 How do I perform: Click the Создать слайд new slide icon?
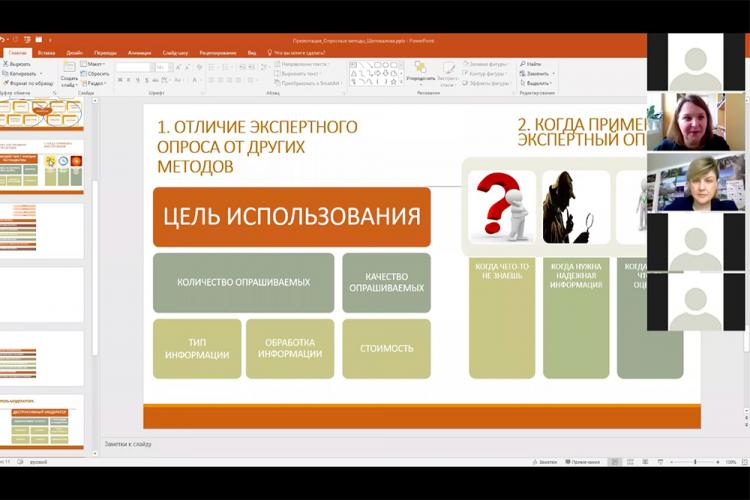point(69,67)
